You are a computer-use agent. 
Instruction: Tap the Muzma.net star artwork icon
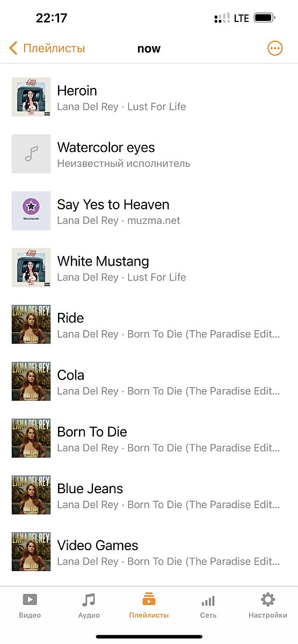31,211
